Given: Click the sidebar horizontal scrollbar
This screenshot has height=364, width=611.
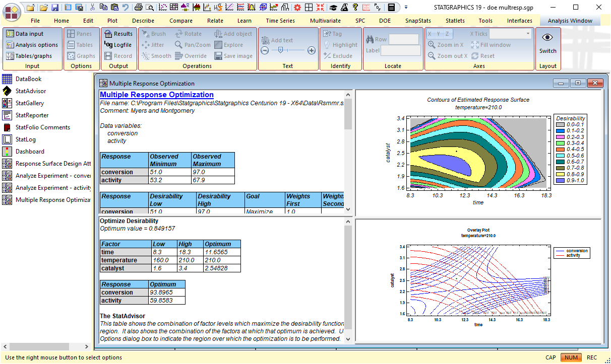Looking at the screenshot, I should tap(46, 347).
